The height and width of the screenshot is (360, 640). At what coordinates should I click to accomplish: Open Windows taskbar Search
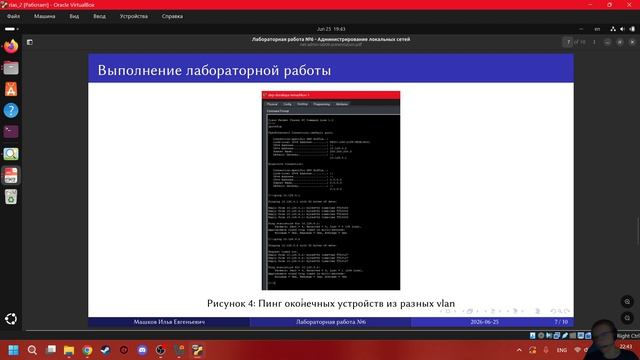pyautogui.click(x=32, y=350)
